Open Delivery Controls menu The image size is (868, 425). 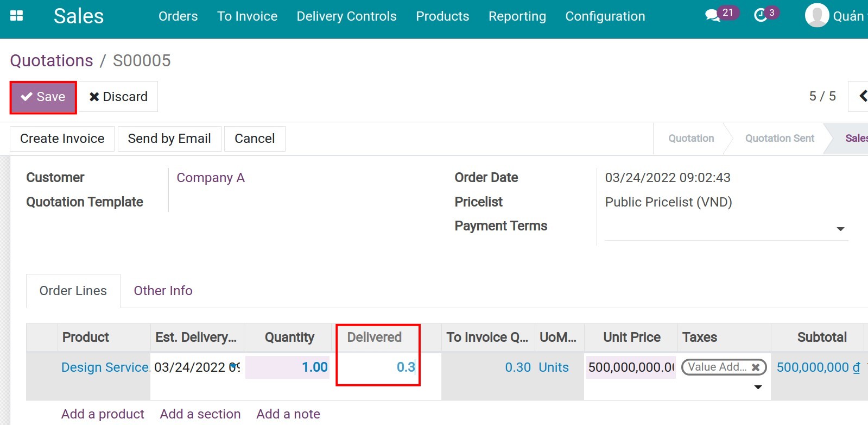346,16
